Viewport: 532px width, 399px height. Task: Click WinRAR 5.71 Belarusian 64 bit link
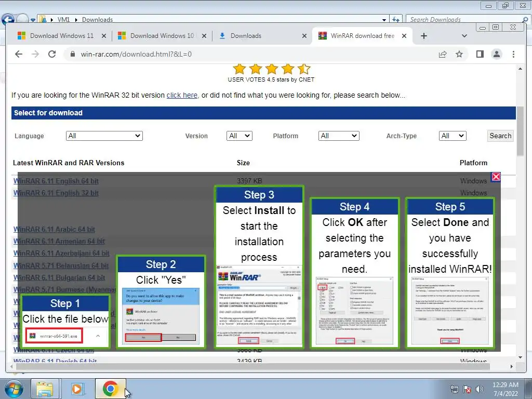pos(61,265)
